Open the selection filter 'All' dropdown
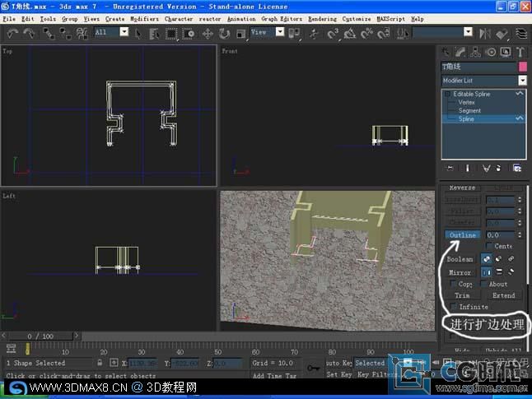This screenshot has width=532, height=399. coord(124,32)
